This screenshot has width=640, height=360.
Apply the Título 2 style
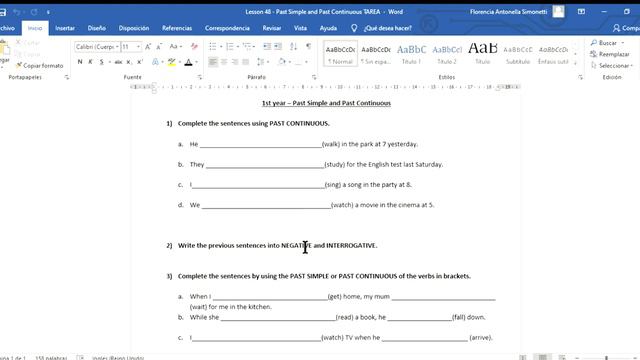click(447, 54)
